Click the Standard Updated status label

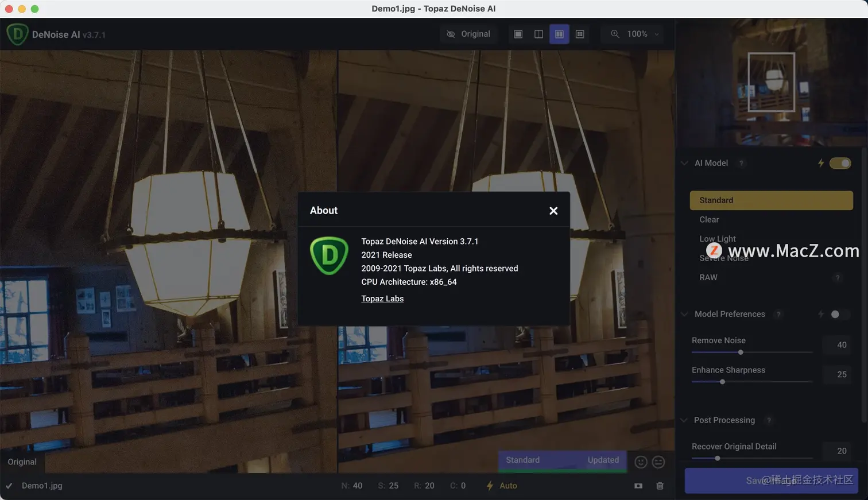coord(562,460)
